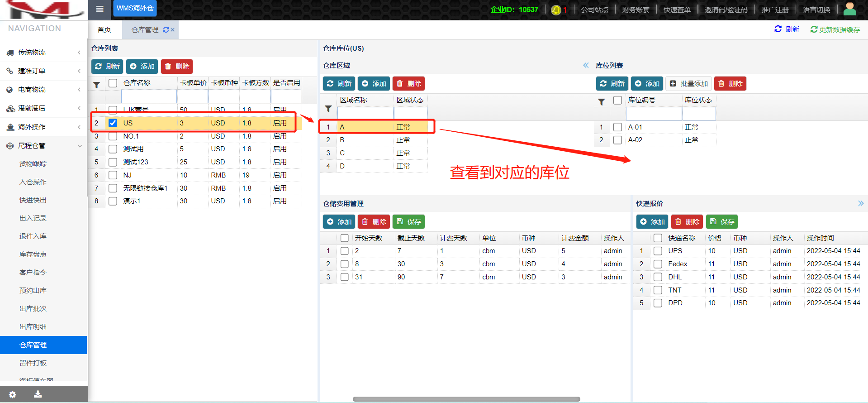Check the A-01 location checkbox
868x403 pixels.
pyautogui.click(x=617, y=127)
